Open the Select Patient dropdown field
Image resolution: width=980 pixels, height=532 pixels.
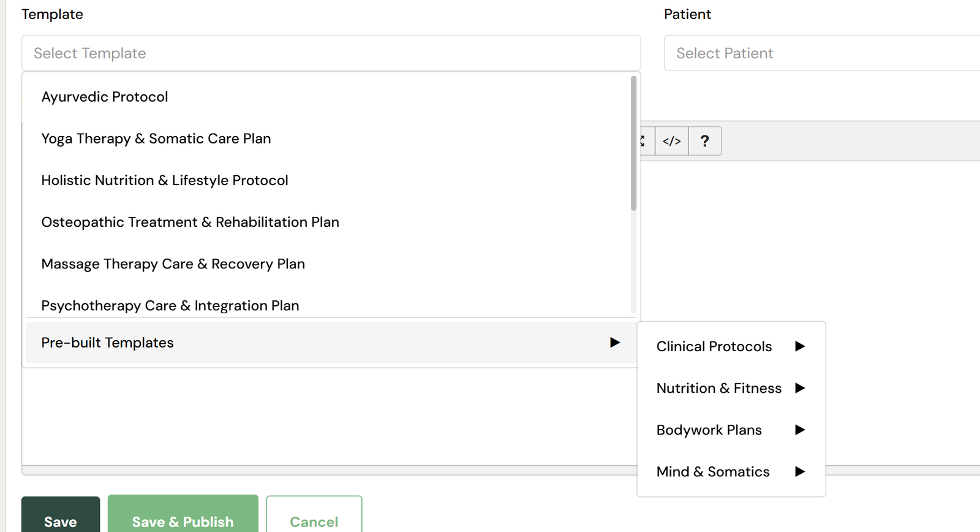tap(822, 53)
